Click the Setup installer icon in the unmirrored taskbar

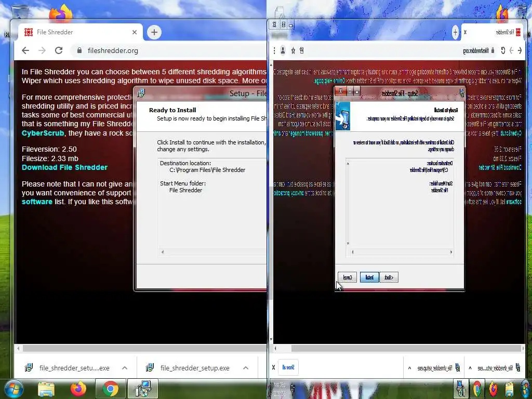[143, 389]
